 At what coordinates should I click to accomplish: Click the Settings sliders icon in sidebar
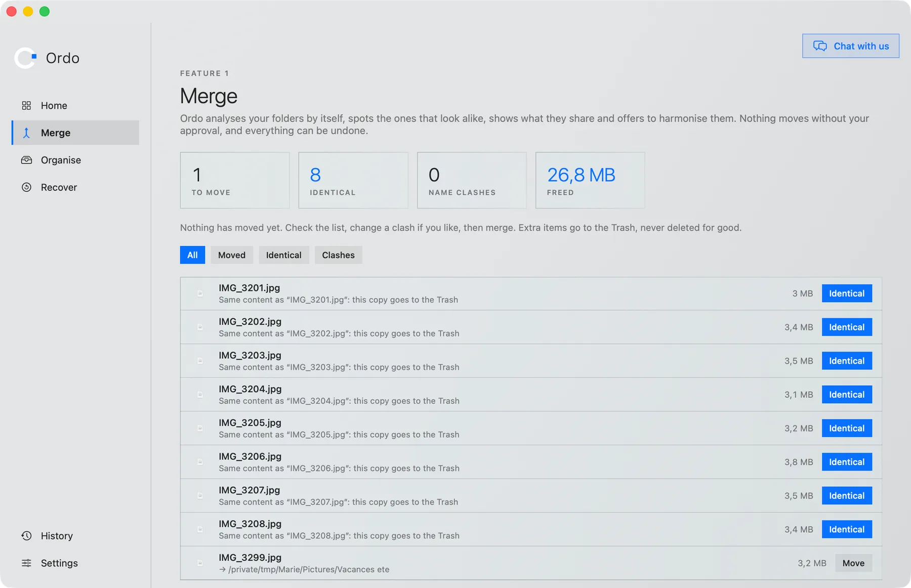[x=26, y=563]
